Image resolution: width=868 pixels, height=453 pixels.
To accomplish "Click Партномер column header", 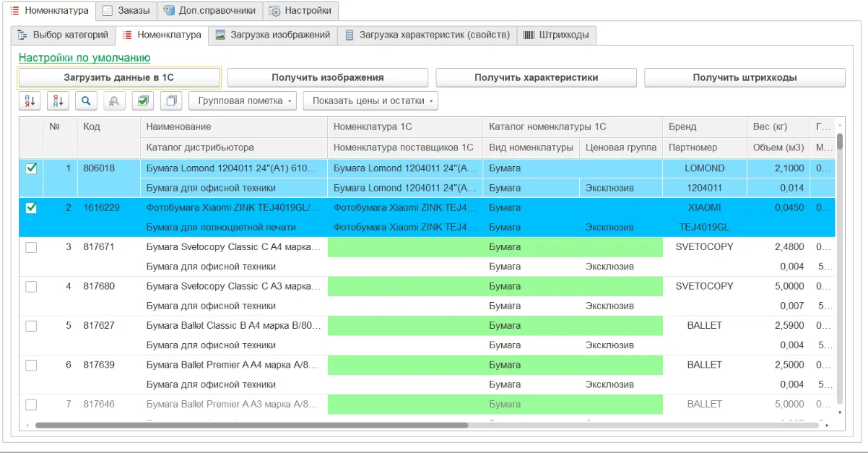I will click(x=705, y=147).
